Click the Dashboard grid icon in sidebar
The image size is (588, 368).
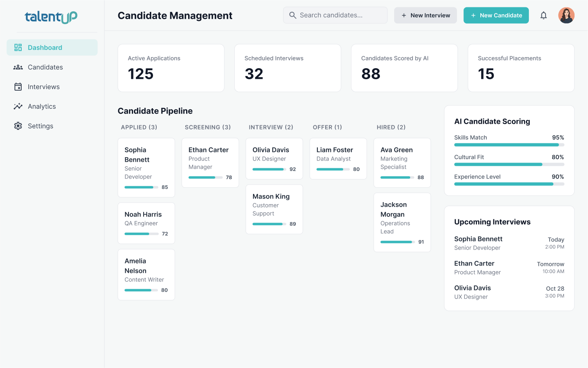[x=18, y=47]
